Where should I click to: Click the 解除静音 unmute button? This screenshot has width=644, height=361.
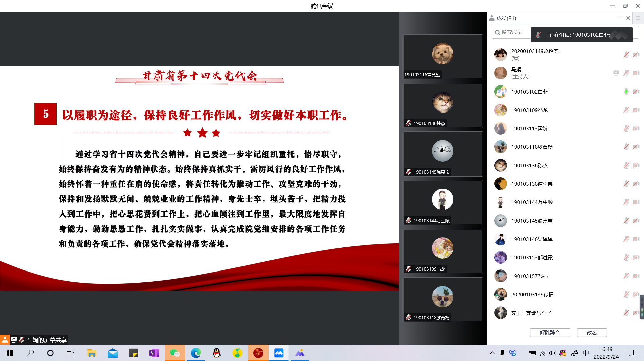pyautogui.click(x=550, y=333)
